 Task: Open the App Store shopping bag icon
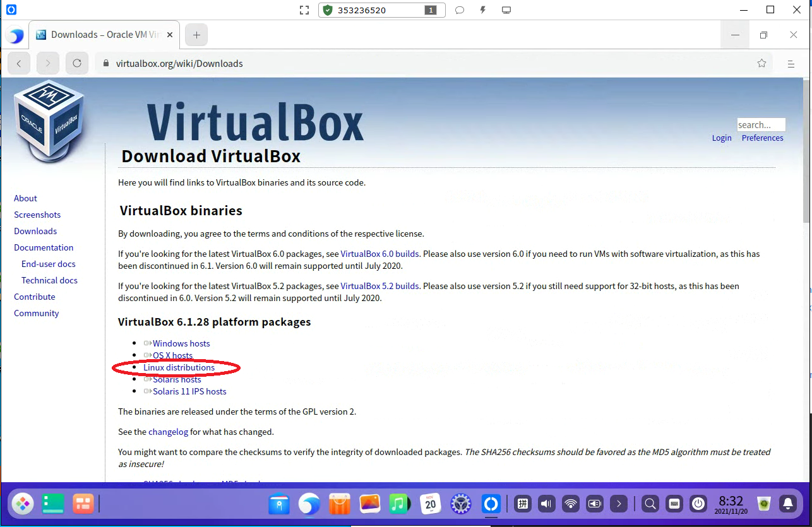pyautogui.click(x=340, y=504)
